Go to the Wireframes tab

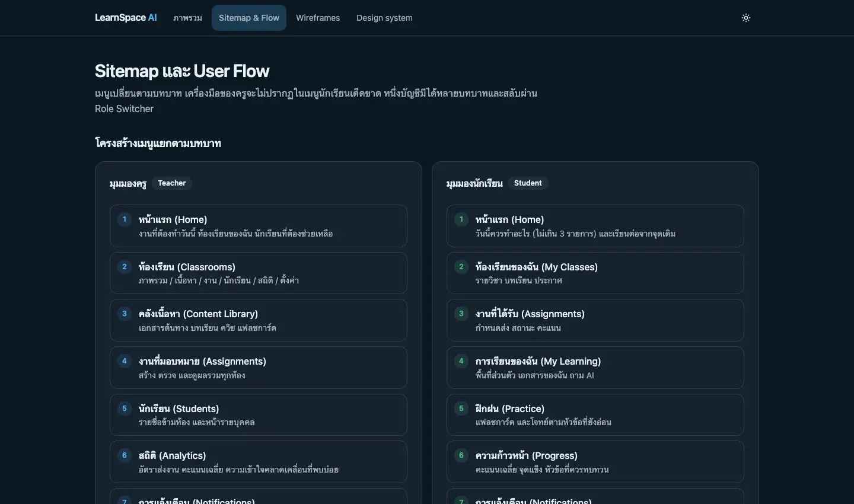click(x=318, y=18)
